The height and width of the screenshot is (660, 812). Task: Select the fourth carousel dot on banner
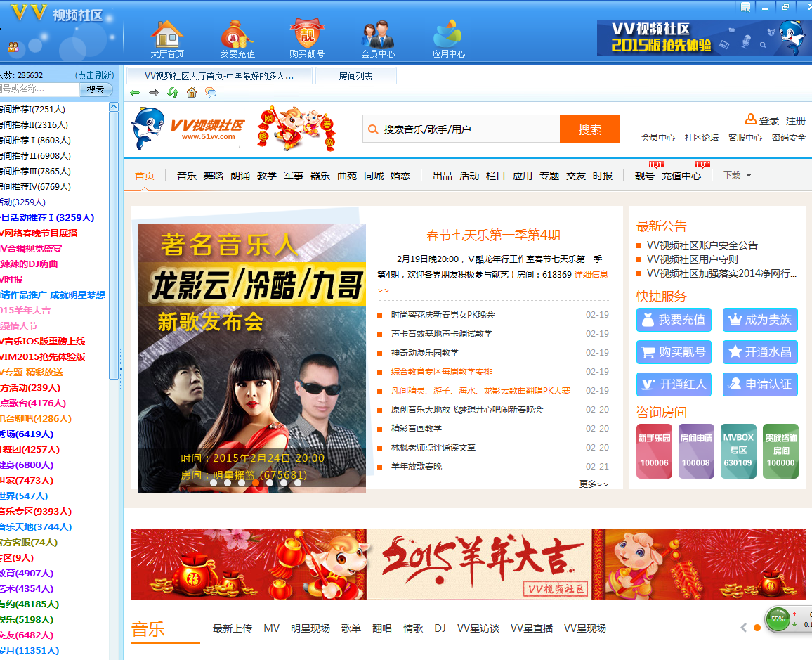[256, 483]
